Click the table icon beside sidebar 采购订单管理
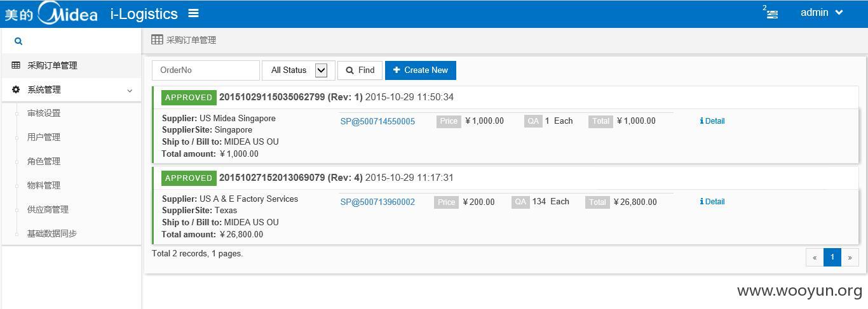The image size is (868, 309). click(x=16, y=65)
